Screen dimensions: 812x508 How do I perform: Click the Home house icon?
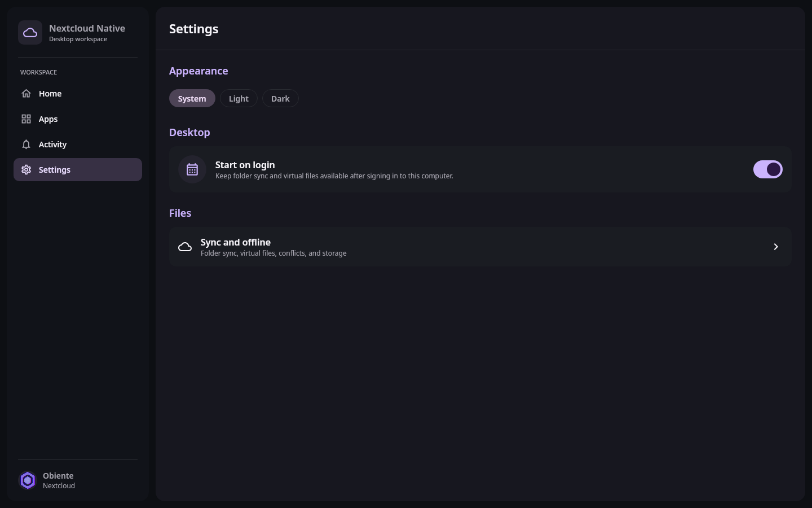click(x=26, y=94)
